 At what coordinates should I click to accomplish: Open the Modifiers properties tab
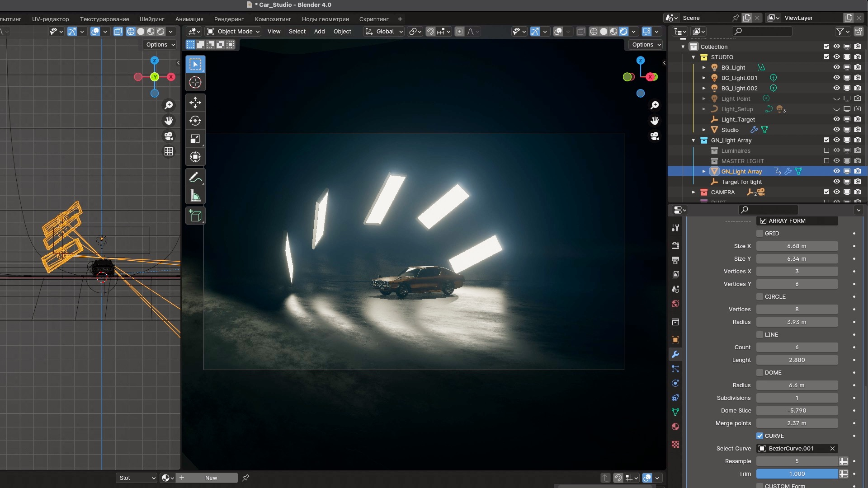coord(675,354)
